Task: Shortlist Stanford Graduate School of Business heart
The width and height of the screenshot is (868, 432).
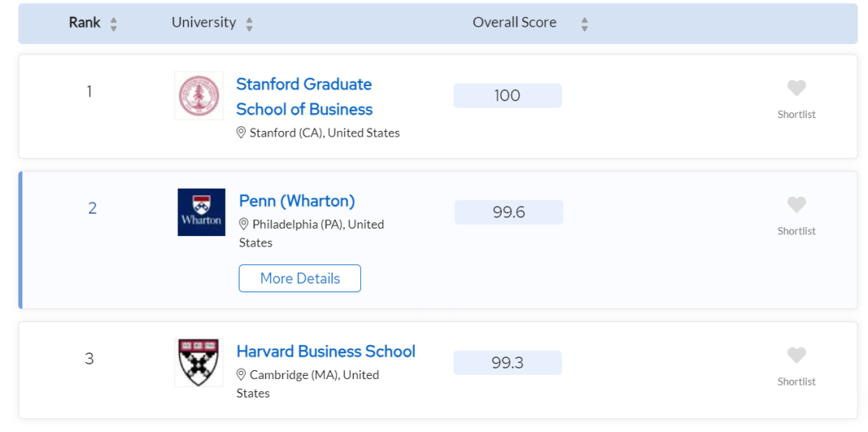Action: [x=796, y=88]
